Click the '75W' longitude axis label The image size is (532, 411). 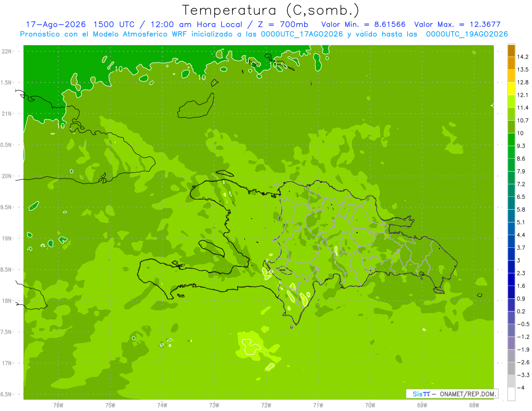tap(110, 405)
